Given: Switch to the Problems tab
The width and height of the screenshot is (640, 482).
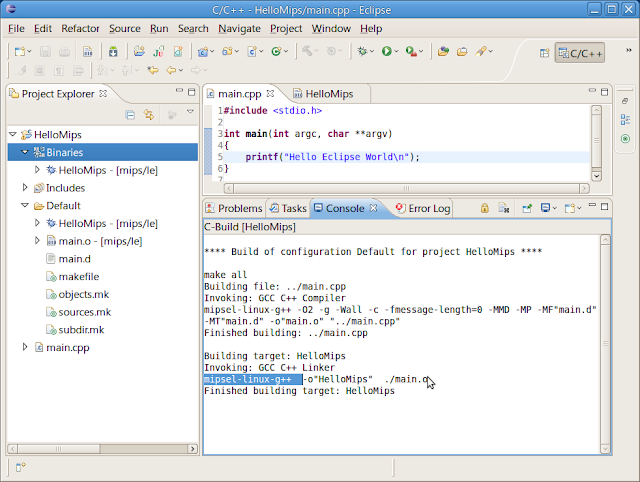Looking at the screenshot, I should click(x=234, y=208).
